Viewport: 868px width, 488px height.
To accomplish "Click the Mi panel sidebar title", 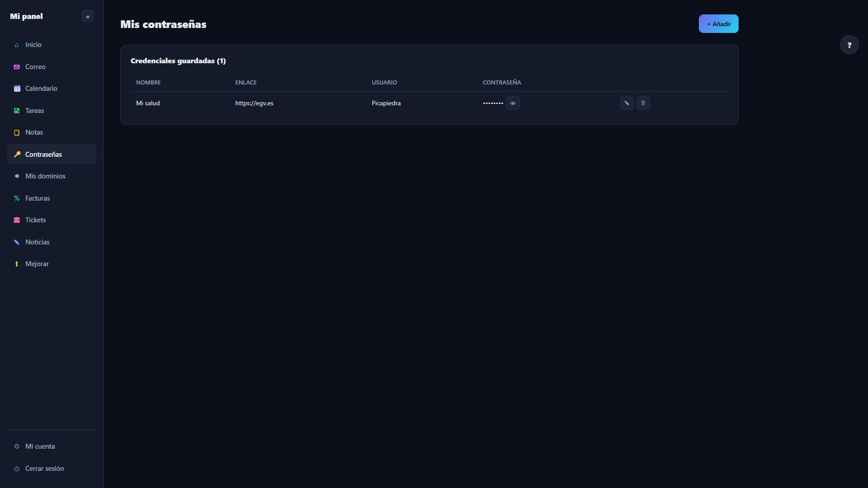I will [x=26, y=16].
